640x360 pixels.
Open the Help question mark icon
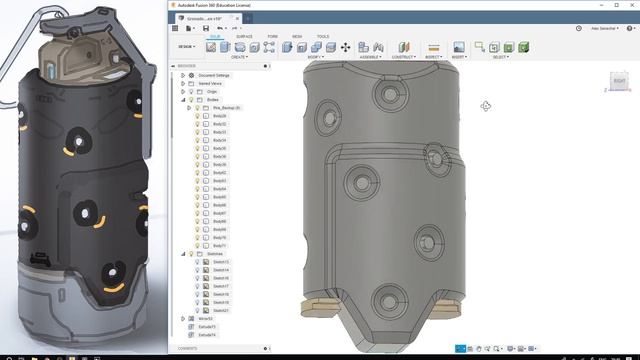(629, 28)
